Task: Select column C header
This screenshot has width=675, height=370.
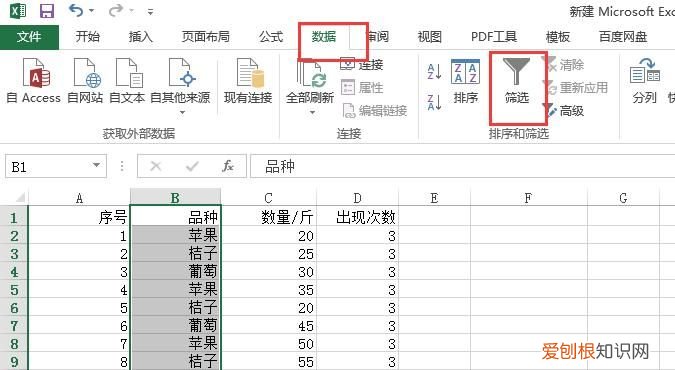Action: [269, 198]
